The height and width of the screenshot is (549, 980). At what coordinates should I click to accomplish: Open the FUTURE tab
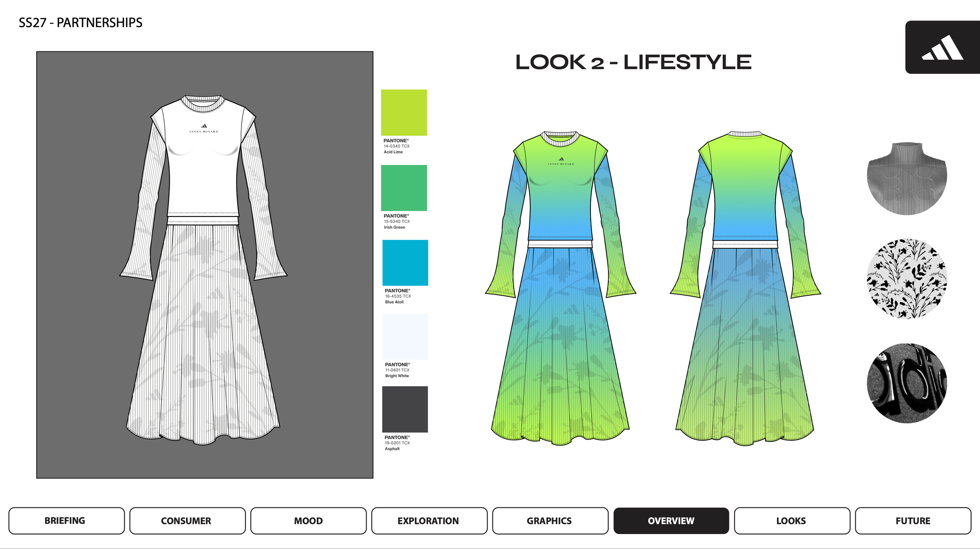pyautogui.click(x=913, y=521)
